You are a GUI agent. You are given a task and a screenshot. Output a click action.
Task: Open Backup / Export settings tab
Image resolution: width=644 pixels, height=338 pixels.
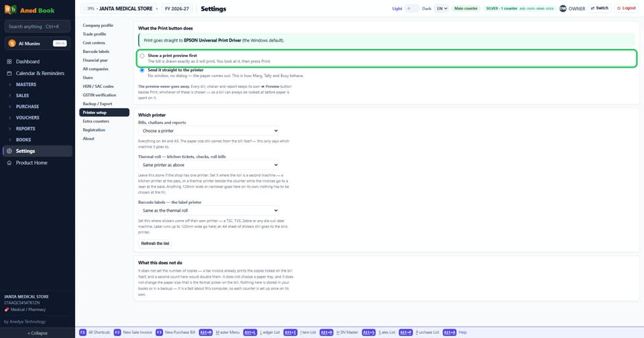[x=104, y=104]
